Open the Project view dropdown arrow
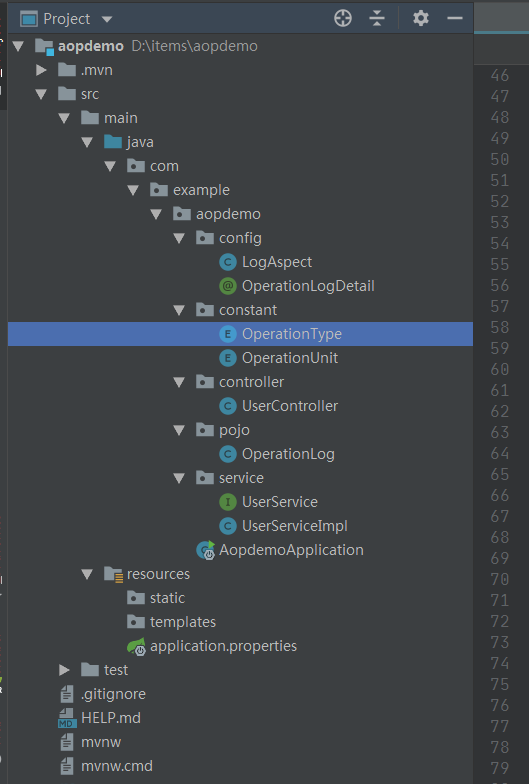 tap(107, 20)
